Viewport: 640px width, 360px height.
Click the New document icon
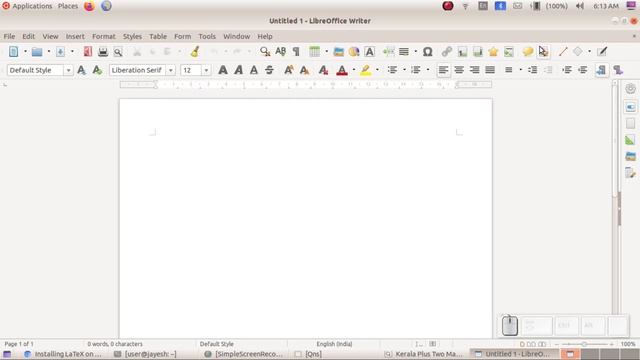coord(13,51)
